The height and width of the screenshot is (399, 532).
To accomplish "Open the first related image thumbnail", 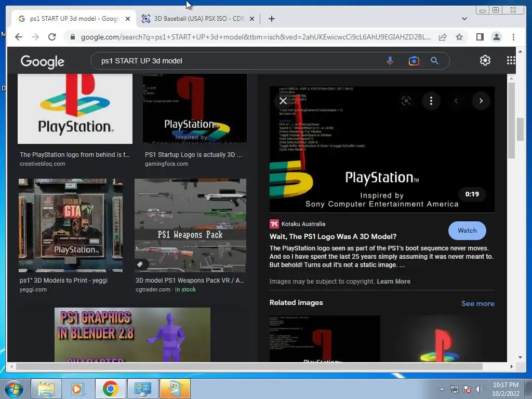I will 325,339.
